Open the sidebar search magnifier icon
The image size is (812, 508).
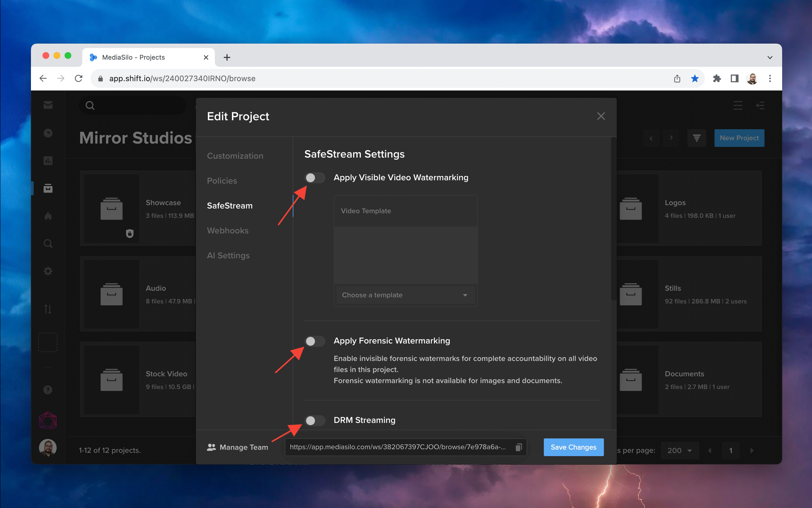point(48,243)
